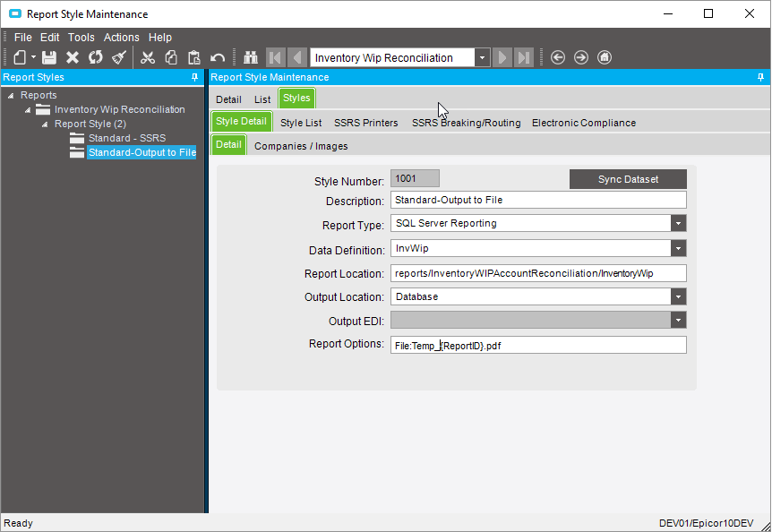Select the Standard-Output to File style
The height and width of the screenshot is (532, 772).
[142, 152]
